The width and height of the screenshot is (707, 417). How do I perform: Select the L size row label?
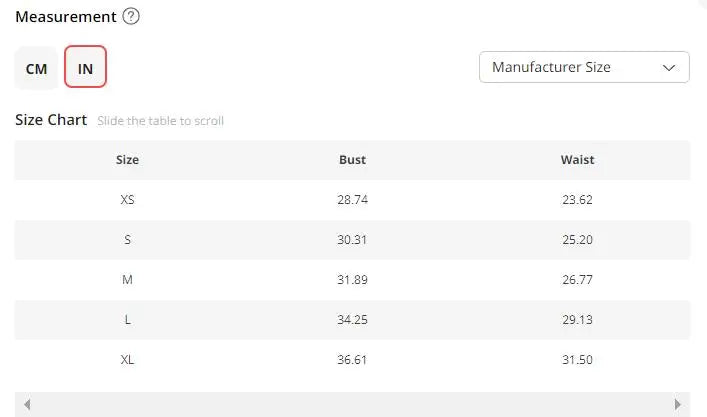coord(127,319)
